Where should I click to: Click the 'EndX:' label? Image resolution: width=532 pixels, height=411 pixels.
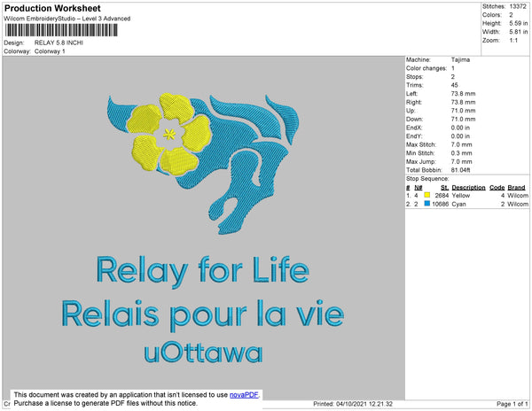pos(414,128)
